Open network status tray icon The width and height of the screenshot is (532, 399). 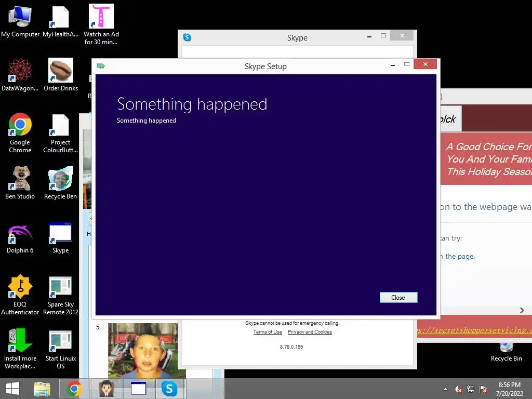[x=471, y=389]
